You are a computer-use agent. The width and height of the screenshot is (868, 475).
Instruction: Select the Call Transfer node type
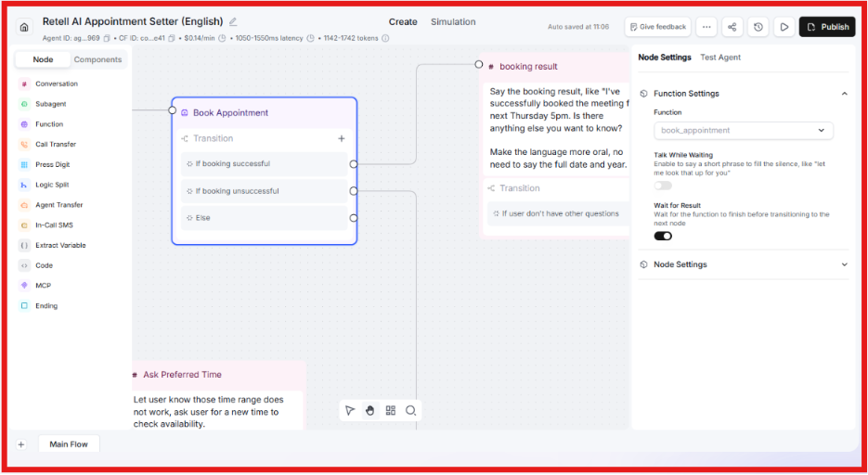pyautogui.click(x=56, y=145)
